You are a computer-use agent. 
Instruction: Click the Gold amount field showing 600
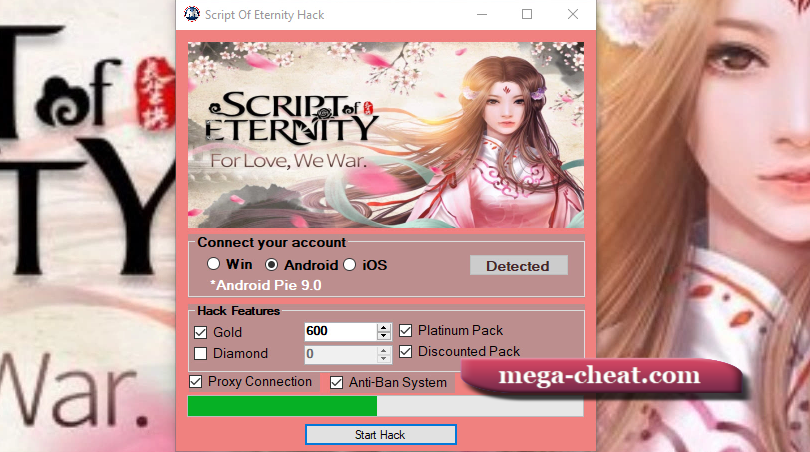[340, 331]
